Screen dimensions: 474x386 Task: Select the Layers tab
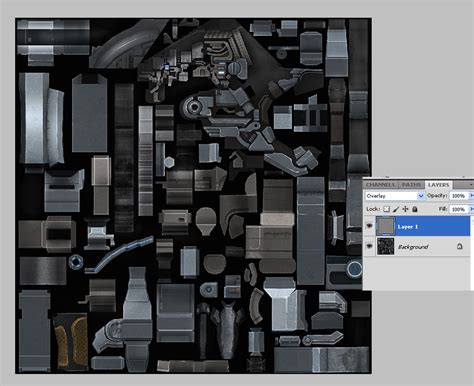pyautogui.click(x=438, y=185)
